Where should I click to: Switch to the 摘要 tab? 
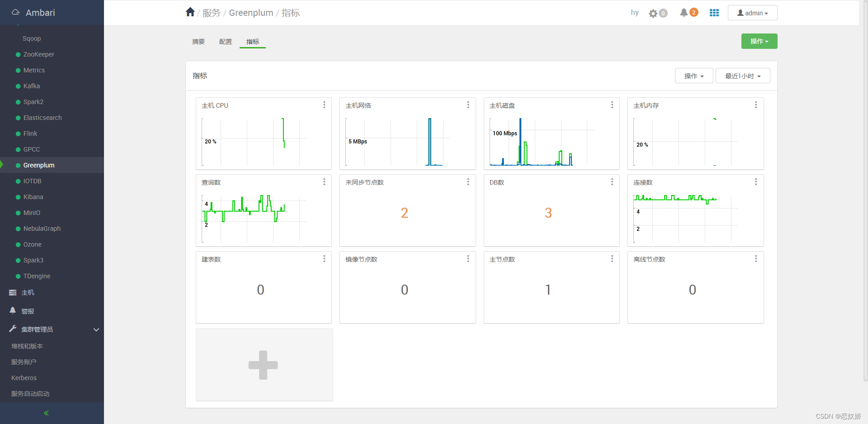pyautogui.click(x=198, y=42)
